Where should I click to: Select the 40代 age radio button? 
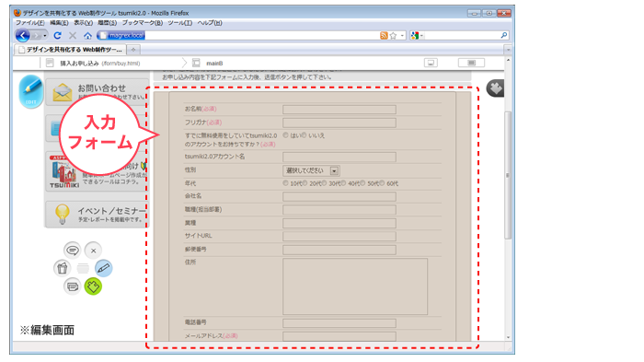pos(343,183)
